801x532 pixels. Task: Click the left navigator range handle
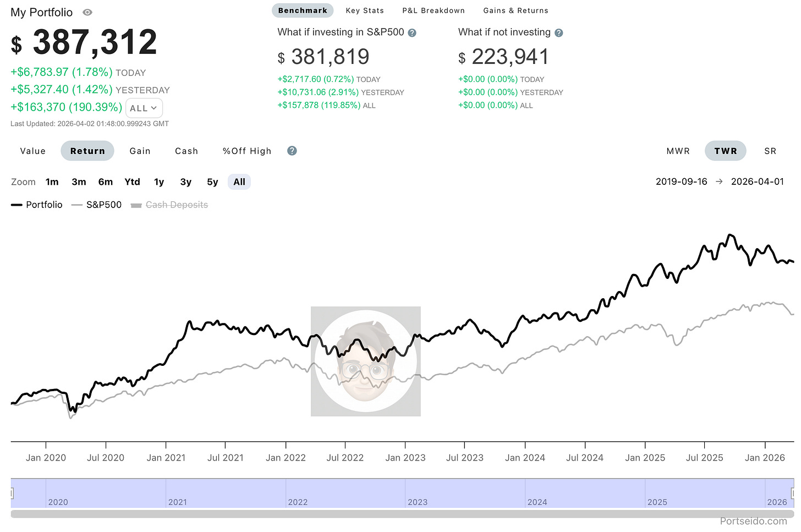12,493
